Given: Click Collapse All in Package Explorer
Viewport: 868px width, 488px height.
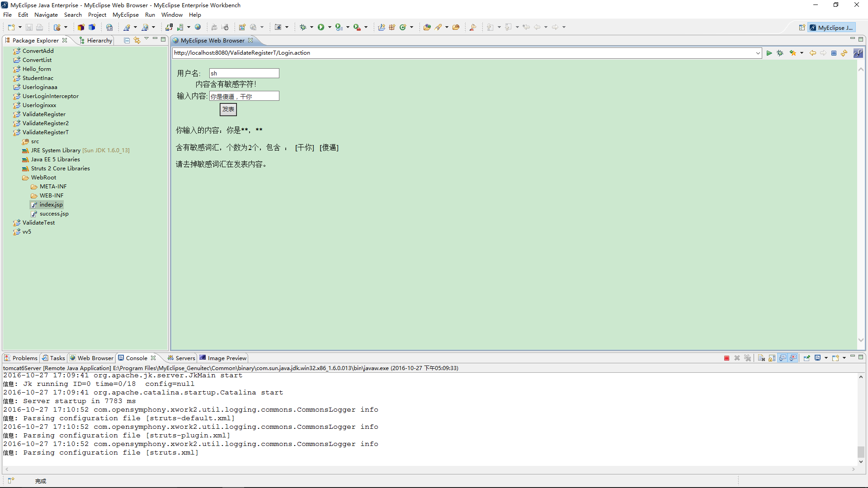Looking at the screenshot, I should tap(127, 41).
